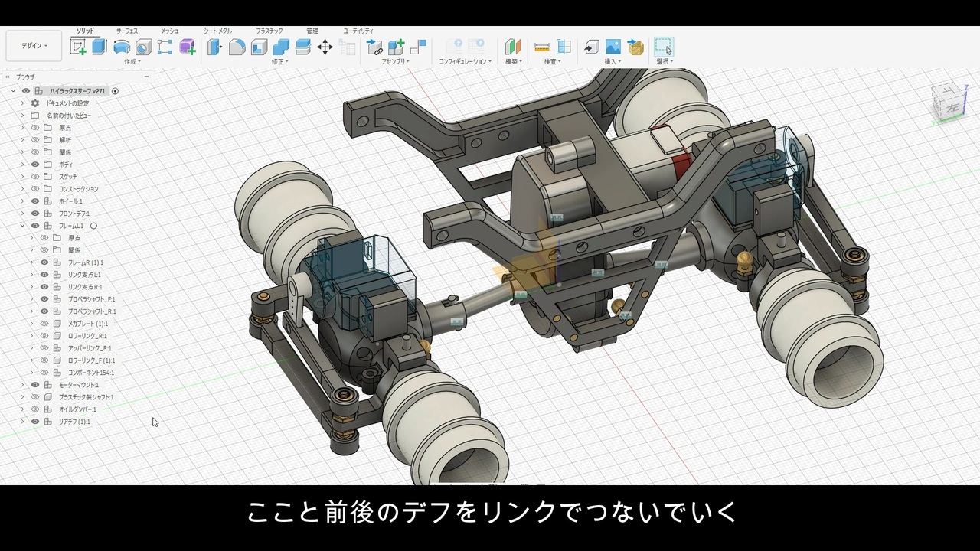980x551 pixels.
Task: Open the デザイン workspace dropdown
Action: click(34, 46)
